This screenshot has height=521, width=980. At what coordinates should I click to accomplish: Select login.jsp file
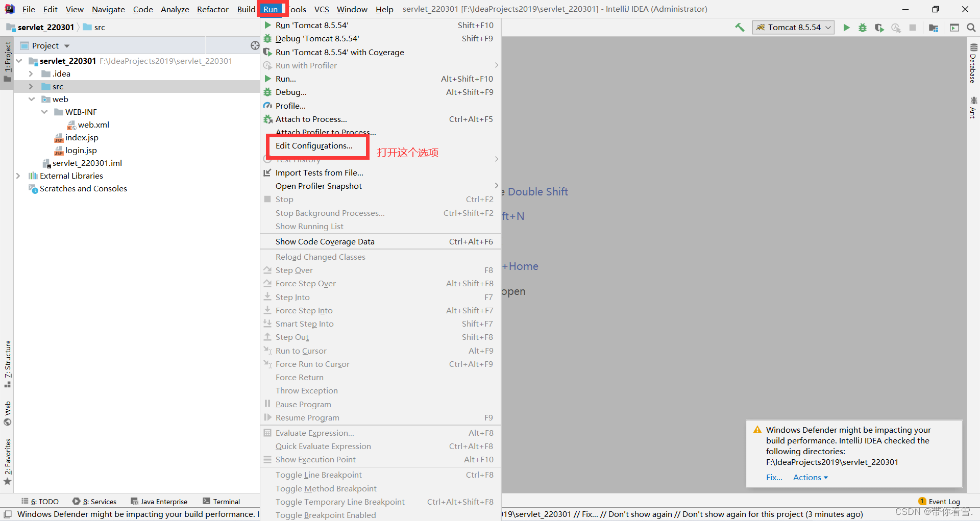pyautogui.click(x=81, y=150)
